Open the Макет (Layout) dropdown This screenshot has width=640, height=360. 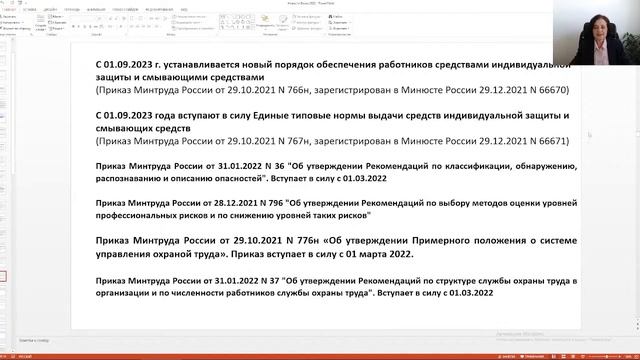coord(56,17)
